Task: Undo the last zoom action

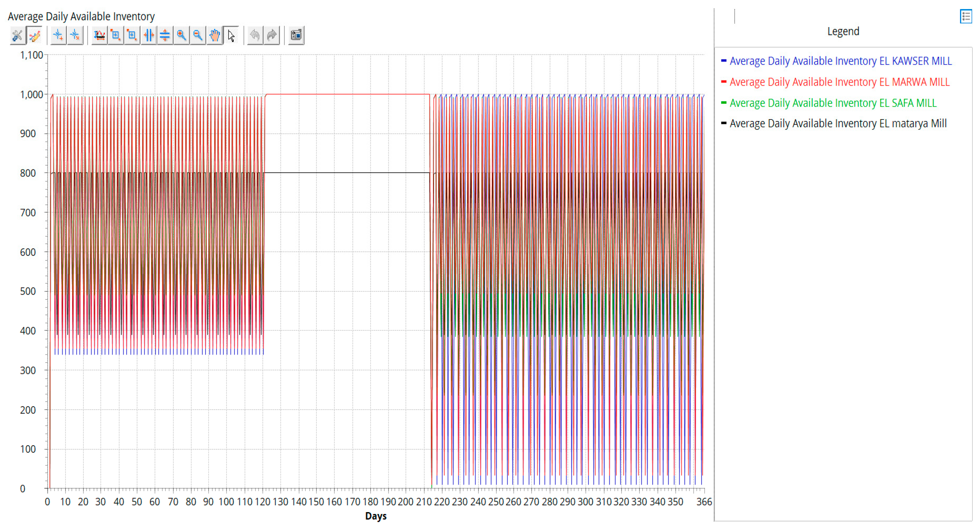Action: [255, 36]
